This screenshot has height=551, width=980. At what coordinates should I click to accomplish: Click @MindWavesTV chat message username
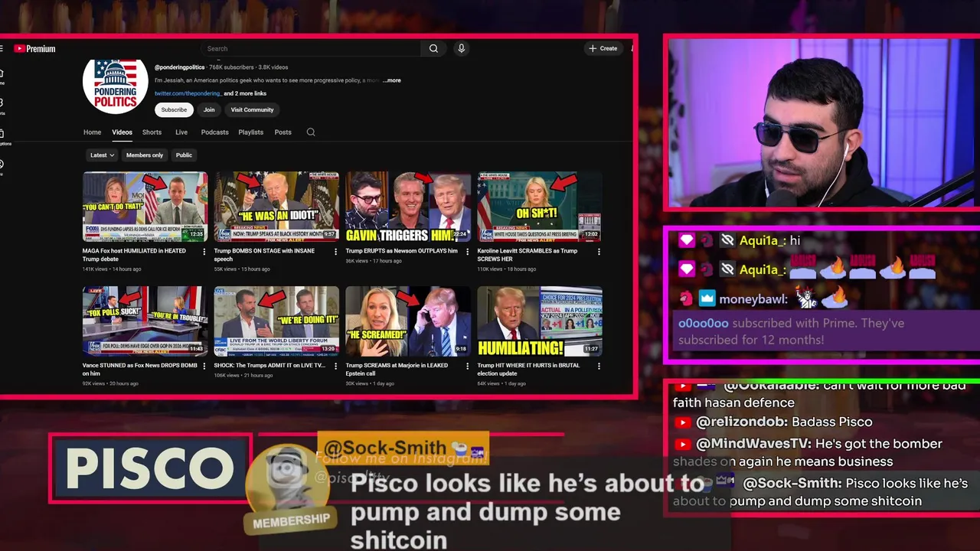click(x=753, y=444)
